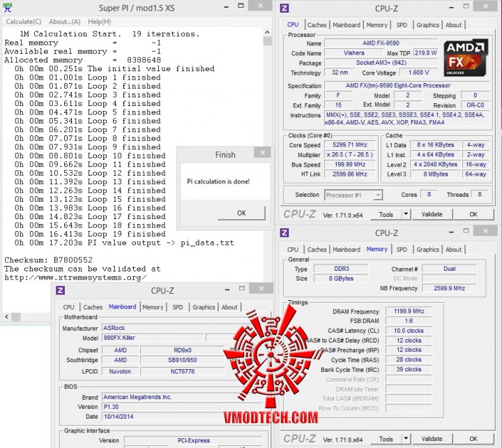Open the Calculate(C) menu in Super PI
502x448 pixels.
click(x=24, y=22)
